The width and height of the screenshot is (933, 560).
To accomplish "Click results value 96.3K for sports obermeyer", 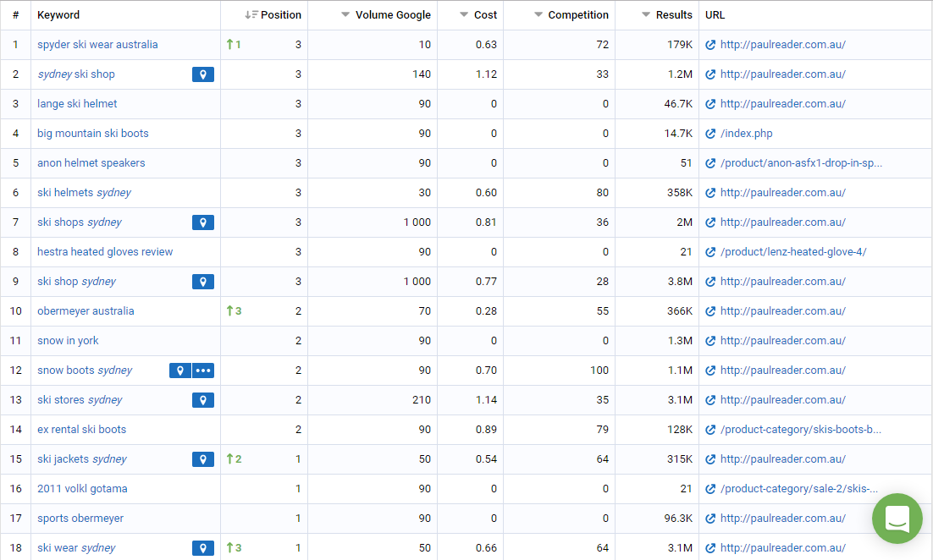I will tap(678, 519).
